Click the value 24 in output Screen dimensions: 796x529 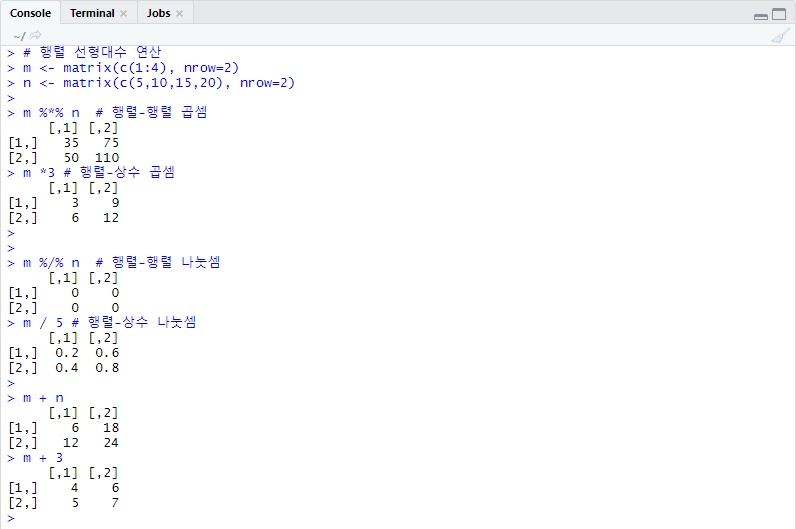click(111, 443)
